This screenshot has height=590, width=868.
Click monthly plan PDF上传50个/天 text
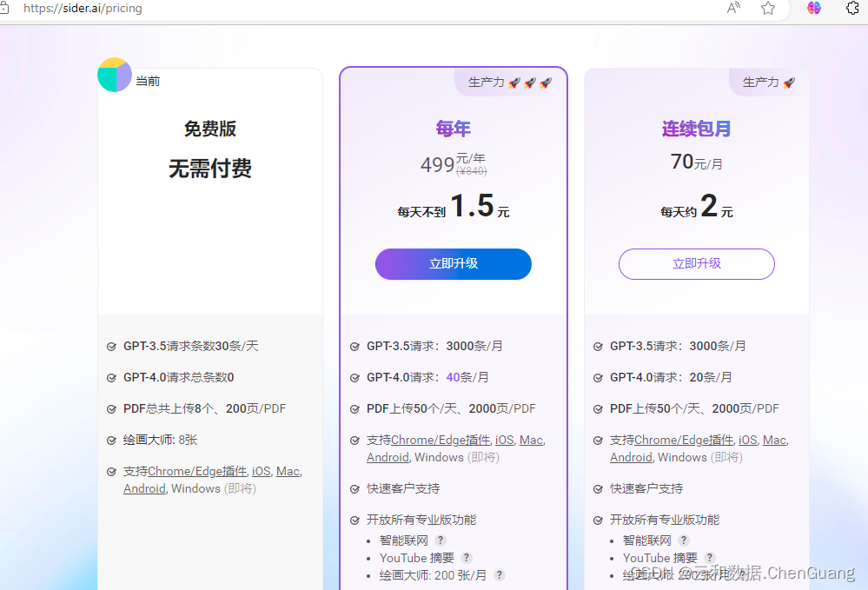(x=694, y=408)
